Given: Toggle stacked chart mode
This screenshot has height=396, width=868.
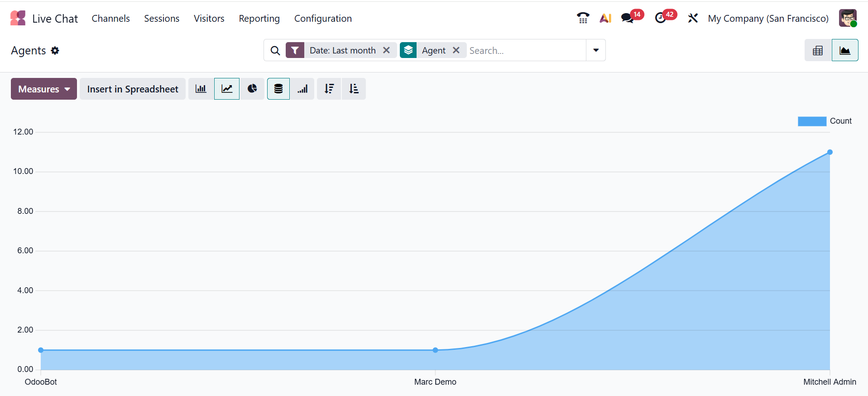Looking at the screenshot, I should pyautogui.click(x=278, y=89).
